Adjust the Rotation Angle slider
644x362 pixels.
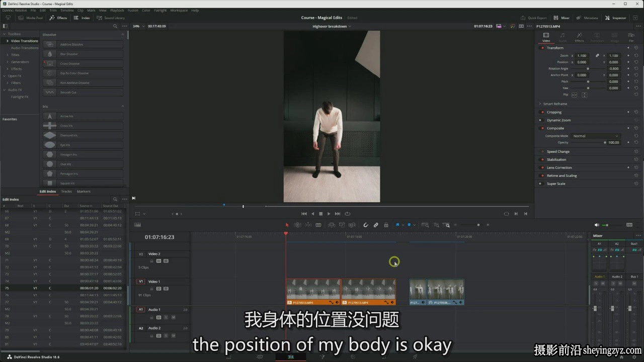(x=588, y=68)
